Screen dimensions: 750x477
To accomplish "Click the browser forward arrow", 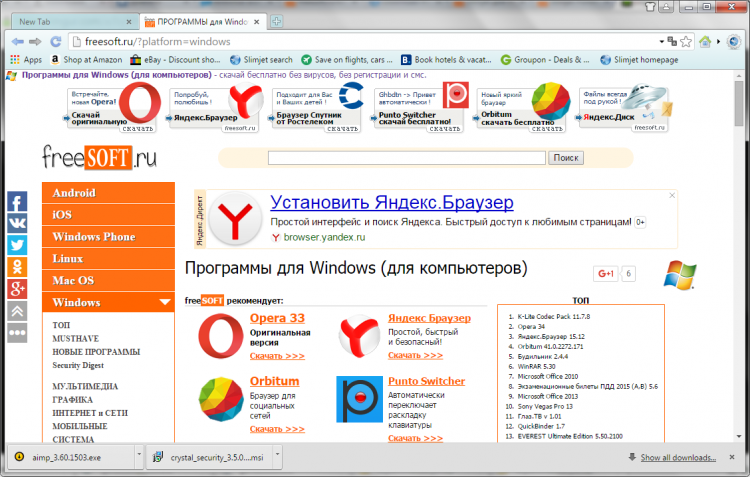I will (35, 42).
